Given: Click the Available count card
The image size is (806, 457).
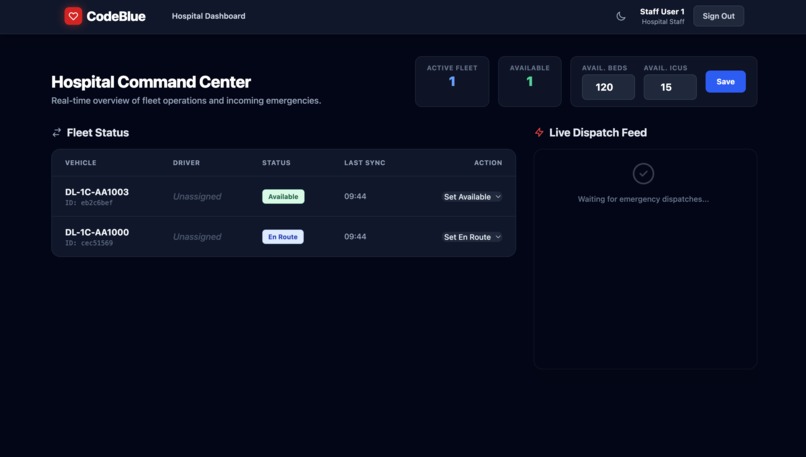Looking at the screenshot, I should [529, 81].
